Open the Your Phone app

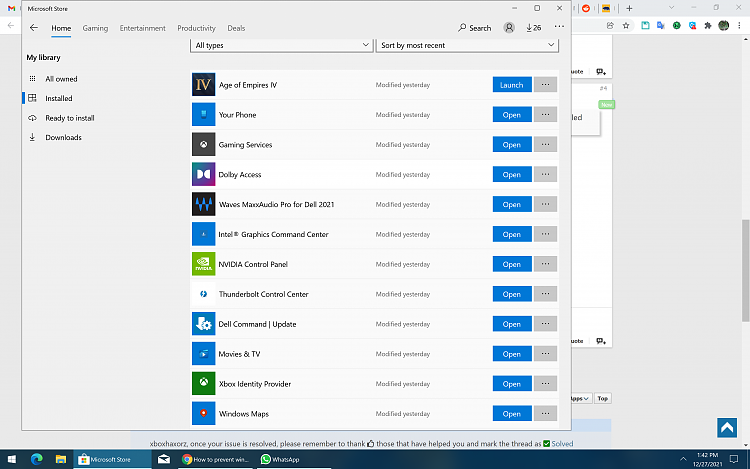click(x=512, y=115)
